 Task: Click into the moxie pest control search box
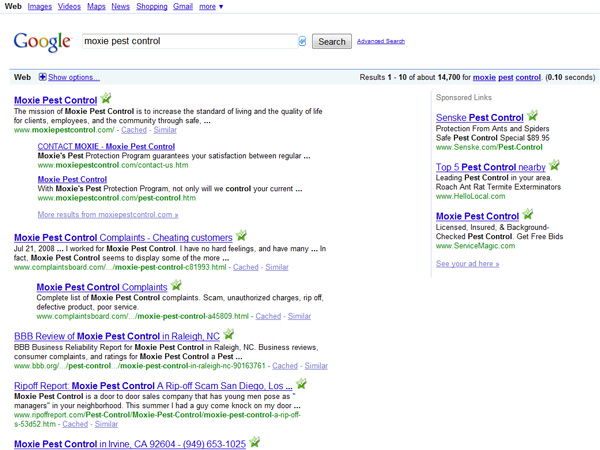point(190,41)
